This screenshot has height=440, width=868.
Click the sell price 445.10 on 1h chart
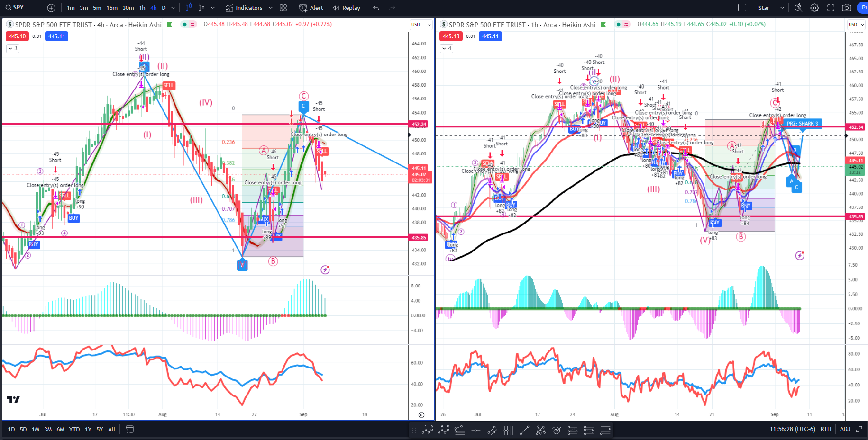(x=451, y=36)
